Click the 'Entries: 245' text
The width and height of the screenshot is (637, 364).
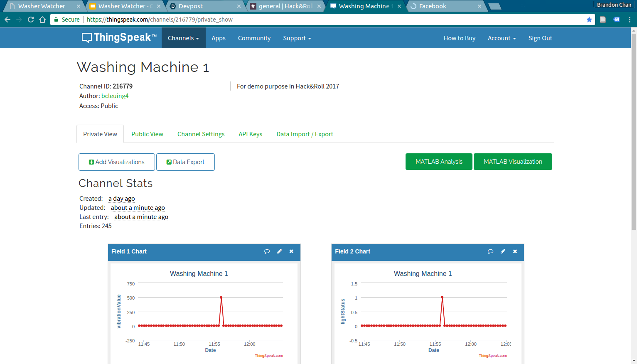96,226
